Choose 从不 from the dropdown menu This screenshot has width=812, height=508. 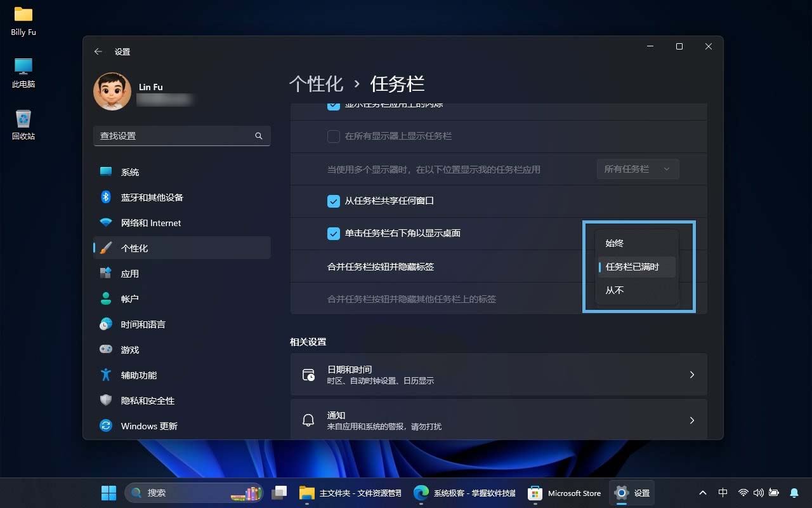pos(614,290)
